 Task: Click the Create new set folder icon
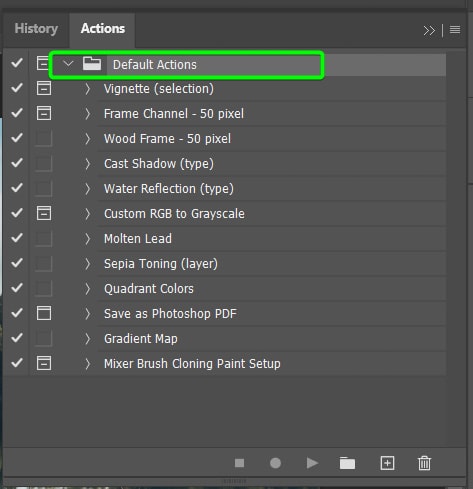tap(347, 463)
